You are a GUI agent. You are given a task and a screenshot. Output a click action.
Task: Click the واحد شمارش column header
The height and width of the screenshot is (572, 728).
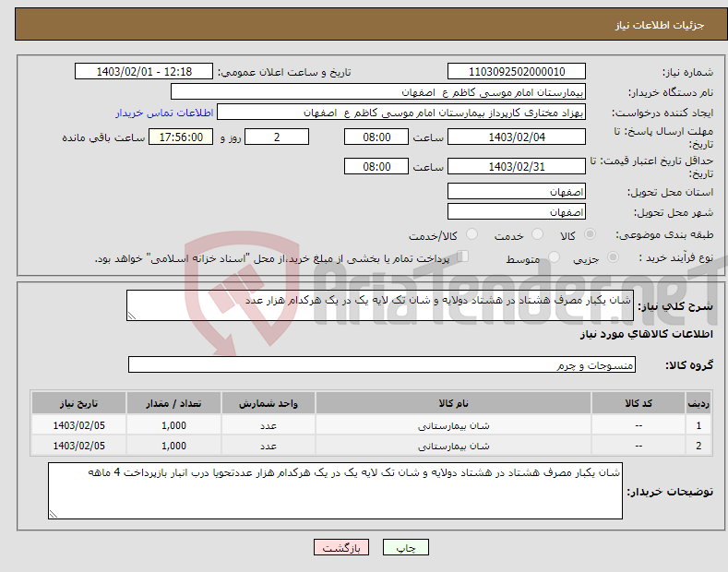click(x=269, y=403)
